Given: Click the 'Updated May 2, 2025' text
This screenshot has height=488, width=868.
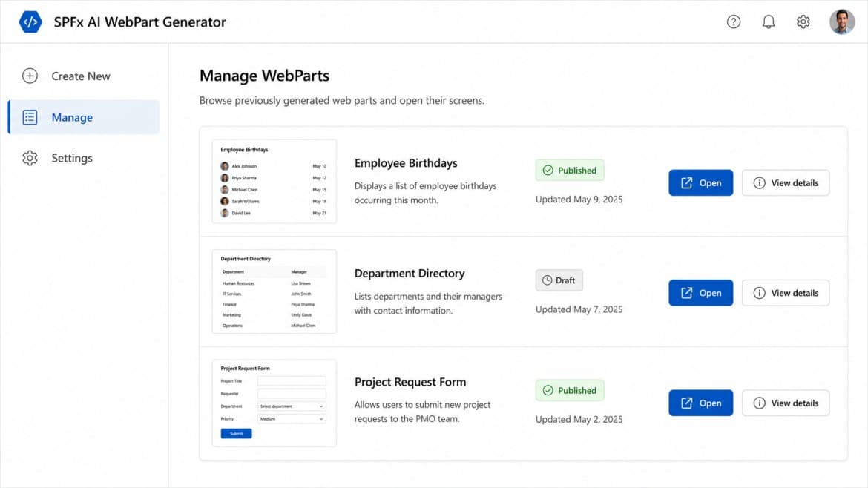Looking at the screenshot, I should 579,419.
